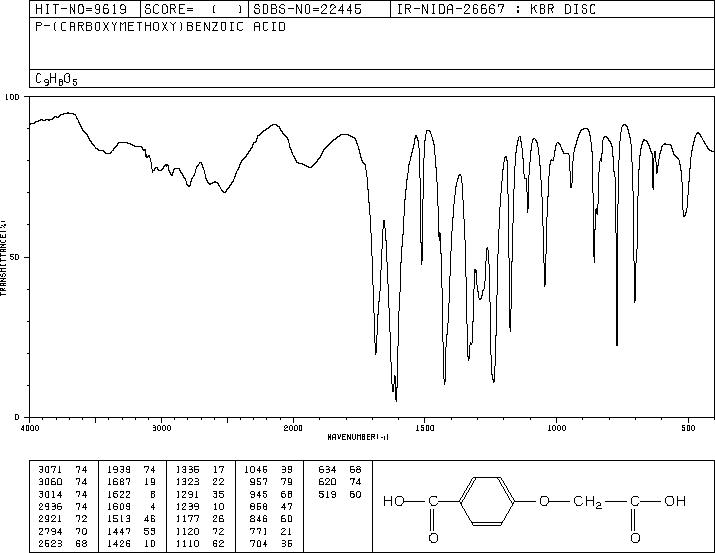Select the 2794 peak entry in table
Viewport: 715px width, 553px height.
62,531
